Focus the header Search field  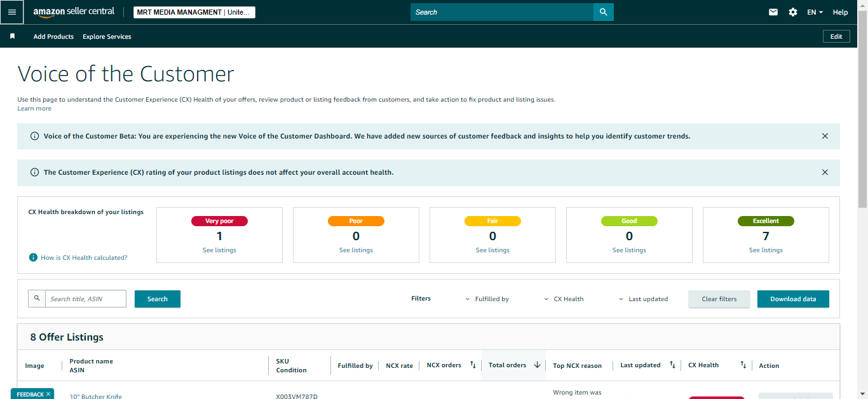[x=502, y=12]
